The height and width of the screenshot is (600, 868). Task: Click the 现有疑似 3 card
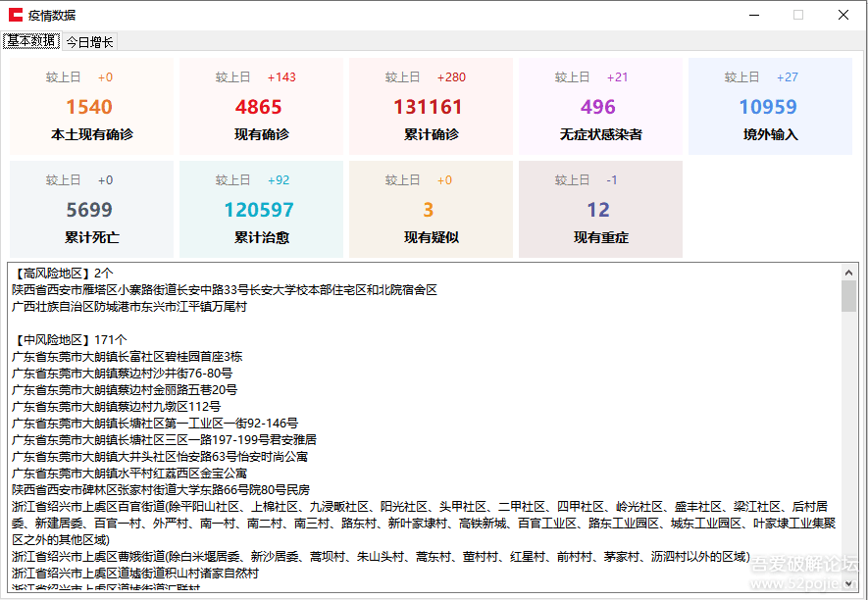tap(431, 209)
